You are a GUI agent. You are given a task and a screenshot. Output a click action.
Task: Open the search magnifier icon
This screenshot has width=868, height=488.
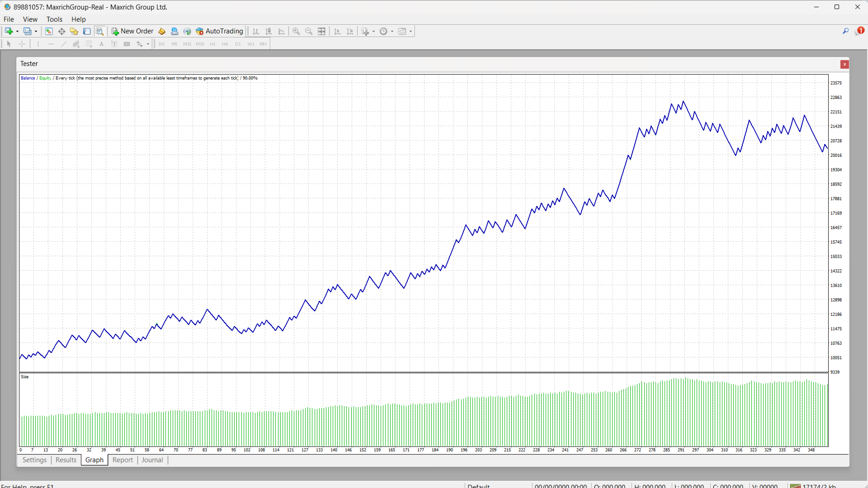845,31
